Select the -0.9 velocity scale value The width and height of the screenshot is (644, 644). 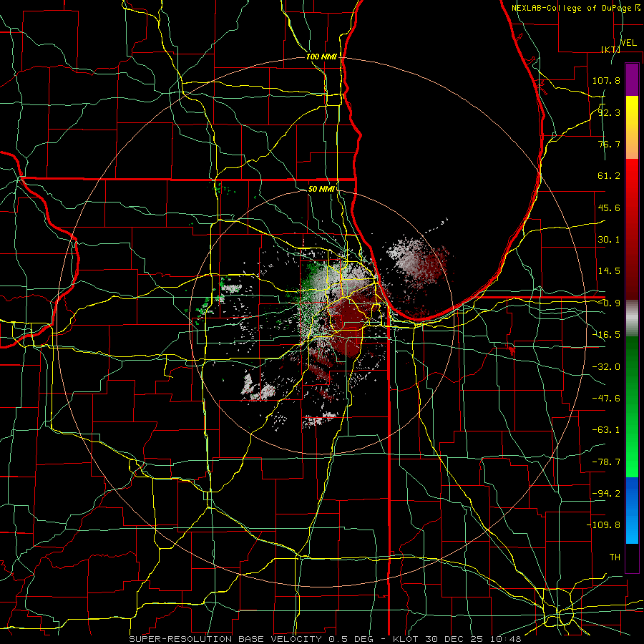[x=609, y=303]
